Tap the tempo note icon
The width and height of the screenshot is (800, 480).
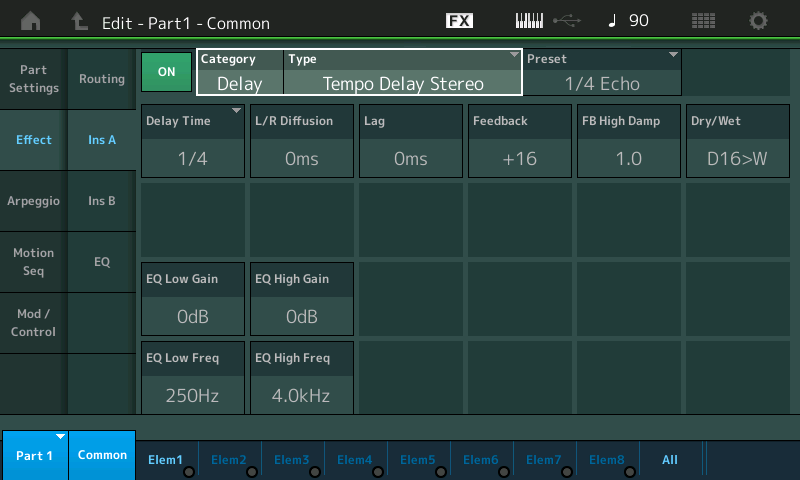610,21
